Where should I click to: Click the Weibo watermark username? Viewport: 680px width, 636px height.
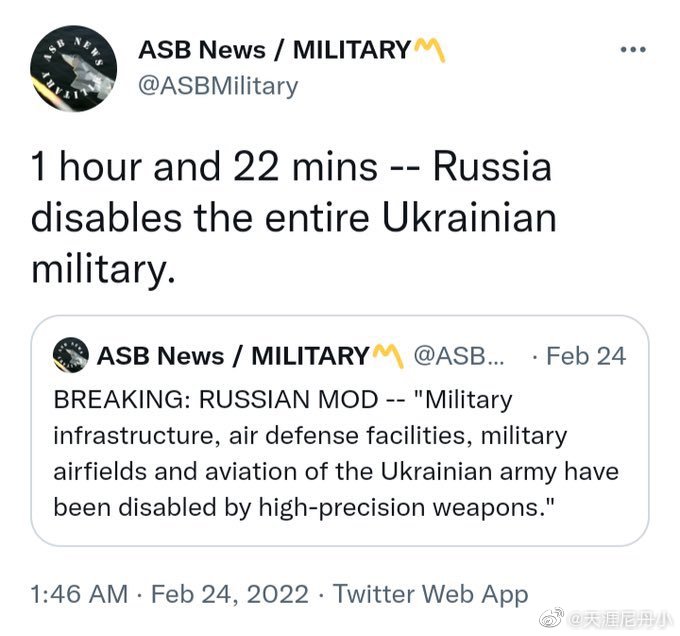coord(619,619)
